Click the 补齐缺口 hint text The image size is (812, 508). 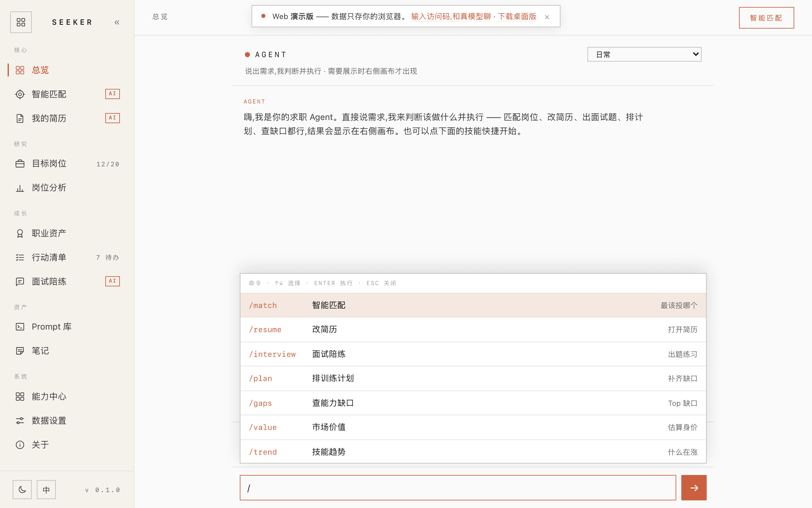[x=683, y=379]
